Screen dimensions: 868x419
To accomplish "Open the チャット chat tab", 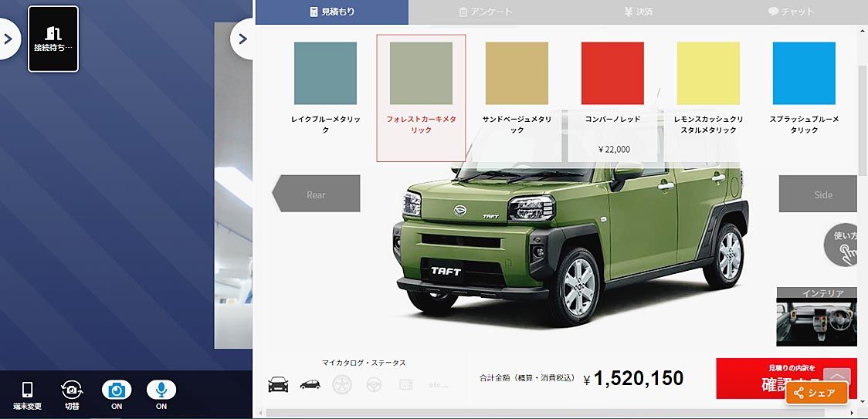I will click(791, 12).
